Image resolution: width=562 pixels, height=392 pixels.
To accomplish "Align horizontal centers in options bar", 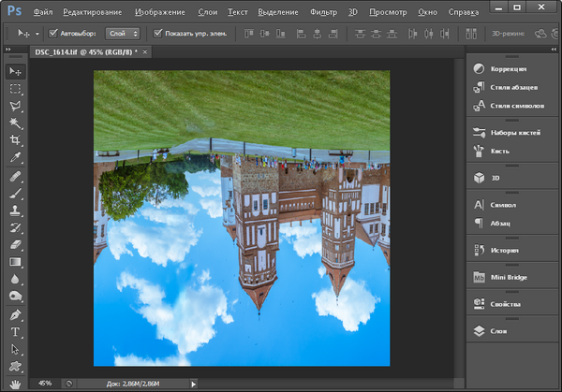I will pos(318,34).
